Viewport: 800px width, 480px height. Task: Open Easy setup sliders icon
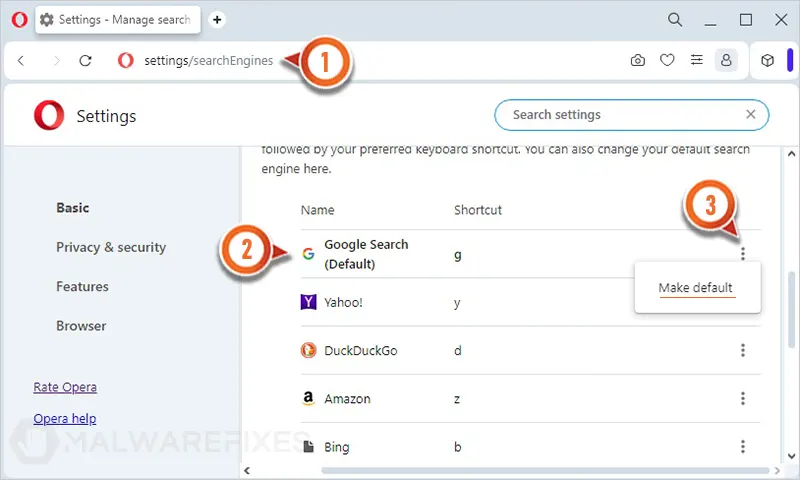point(696,60)
